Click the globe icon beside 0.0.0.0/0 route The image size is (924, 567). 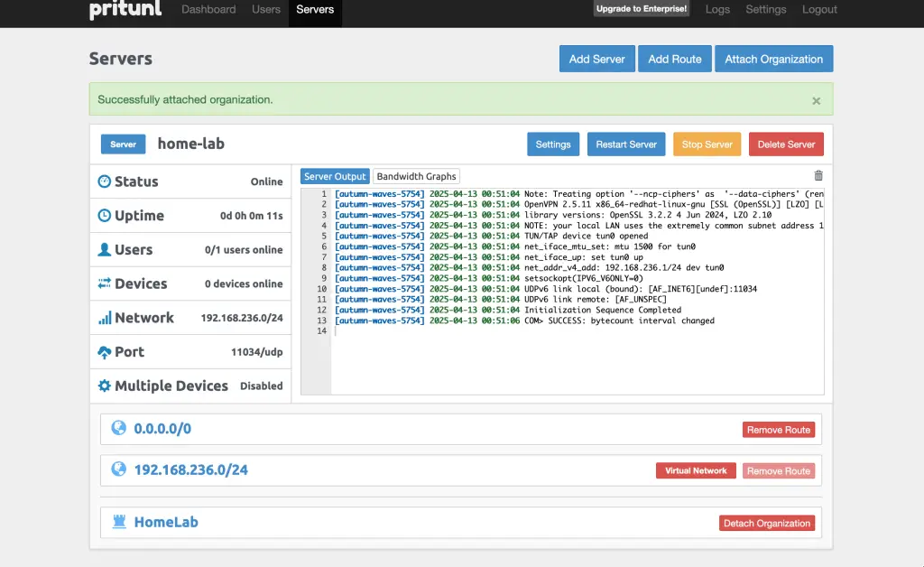[117, 429]
